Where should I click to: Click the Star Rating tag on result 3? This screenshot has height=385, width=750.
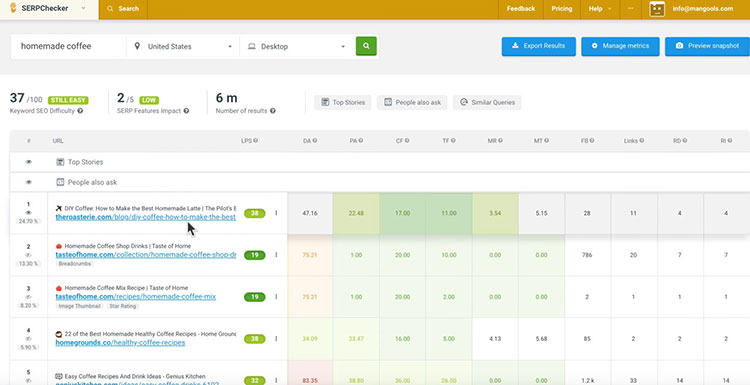(122, 306)
